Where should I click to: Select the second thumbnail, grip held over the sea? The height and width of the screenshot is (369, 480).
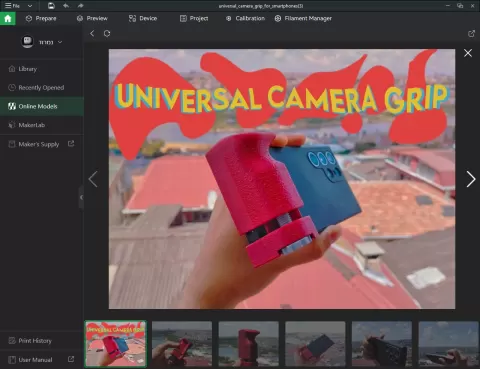[x=182, y=344]
